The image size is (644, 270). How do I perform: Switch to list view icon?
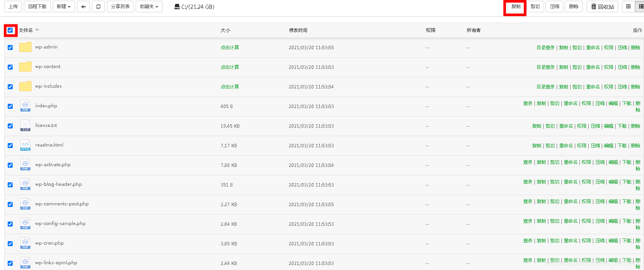click(x=641, y=7)
